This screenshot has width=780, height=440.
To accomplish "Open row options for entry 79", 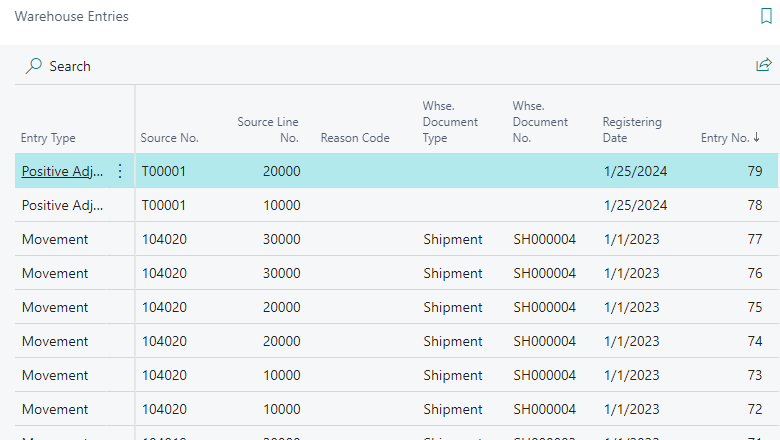I will click(x=120, y=171).
